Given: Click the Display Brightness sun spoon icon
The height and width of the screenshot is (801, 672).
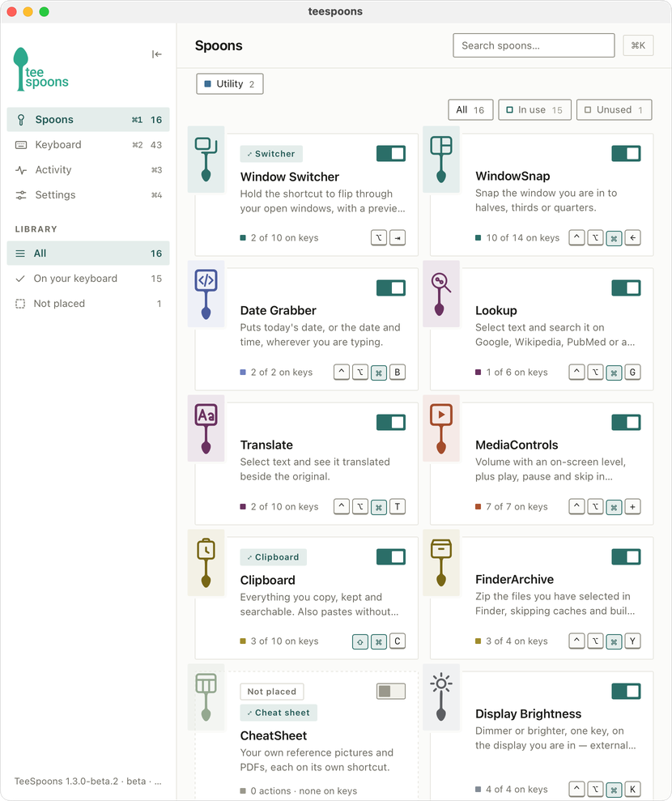Looking at the screenshot, I should [441, 697].
